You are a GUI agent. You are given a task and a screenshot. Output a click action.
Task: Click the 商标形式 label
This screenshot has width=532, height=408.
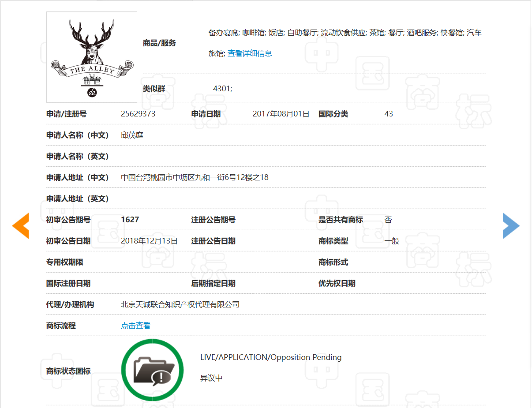tap(333, 262)
